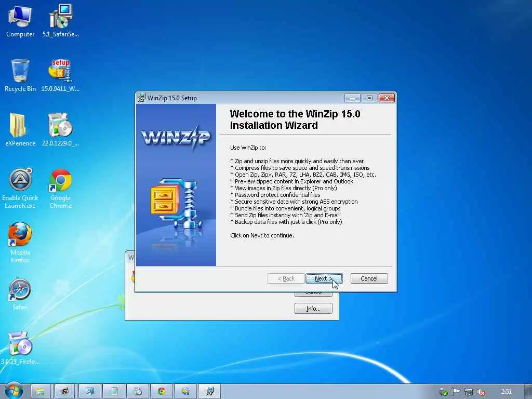532x399 pixels.
Task: Switch to Chrome on the taskbar
Action: [162, 392]
